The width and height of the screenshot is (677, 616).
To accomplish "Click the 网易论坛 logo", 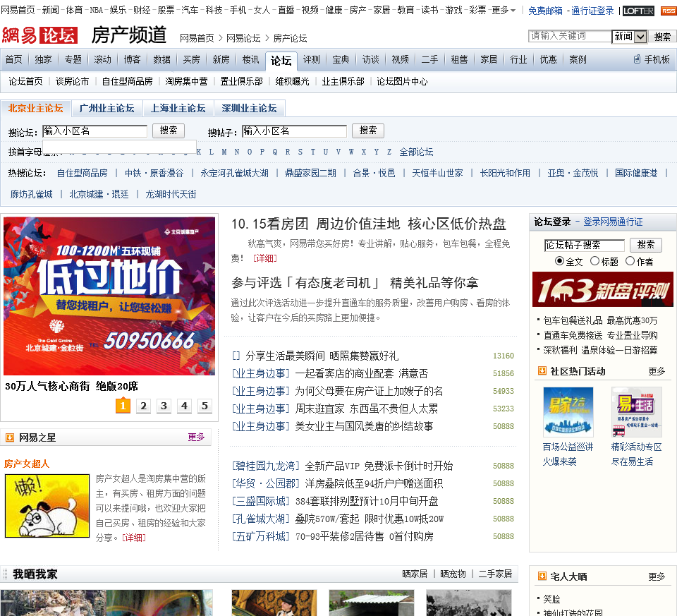I will [39, 35].
